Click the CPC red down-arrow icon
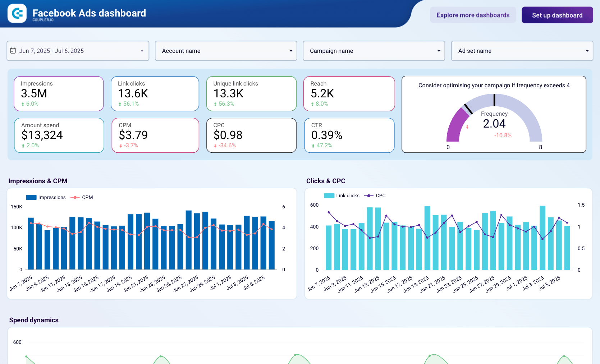Image resolution: width=600 pixels, height=364 pixels. click(x=215, y=146)
